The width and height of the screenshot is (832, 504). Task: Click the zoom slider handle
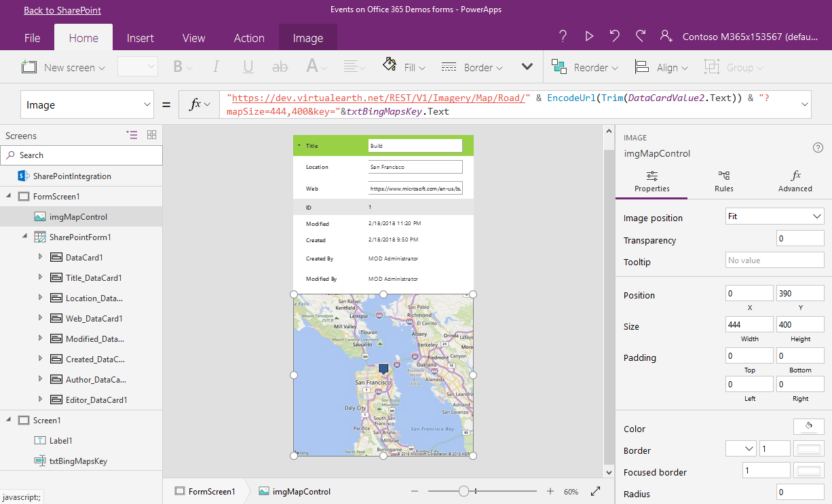pos(464,491)
